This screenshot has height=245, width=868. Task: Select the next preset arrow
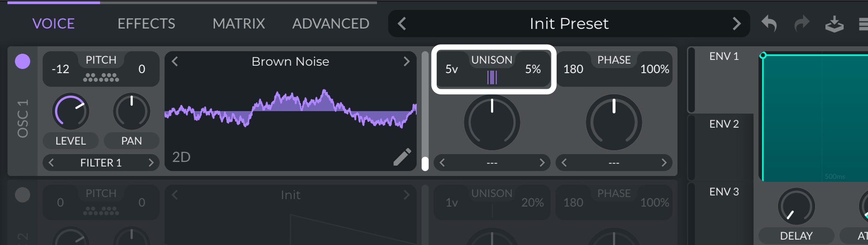click(736, 24)
